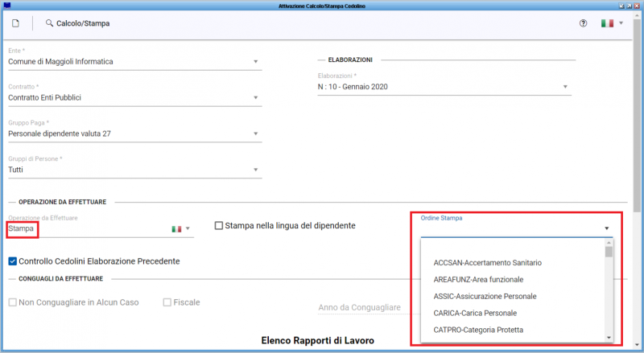
Task: Click the Tutti value in Gruppi di Persone
Action: coord(15,170)
